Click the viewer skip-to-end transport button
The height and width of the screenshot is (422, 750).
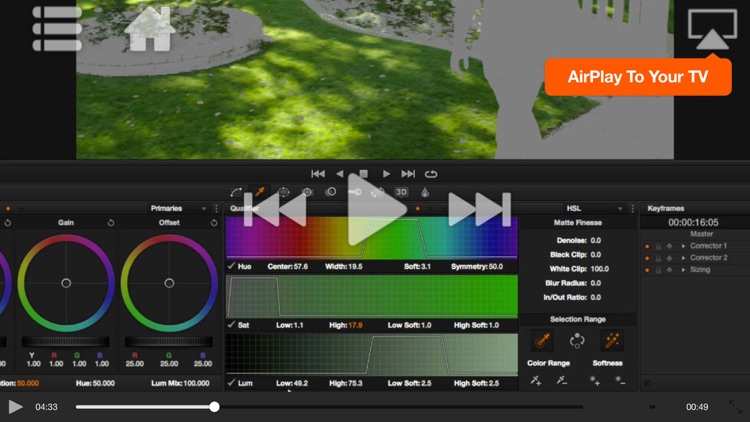408,174
